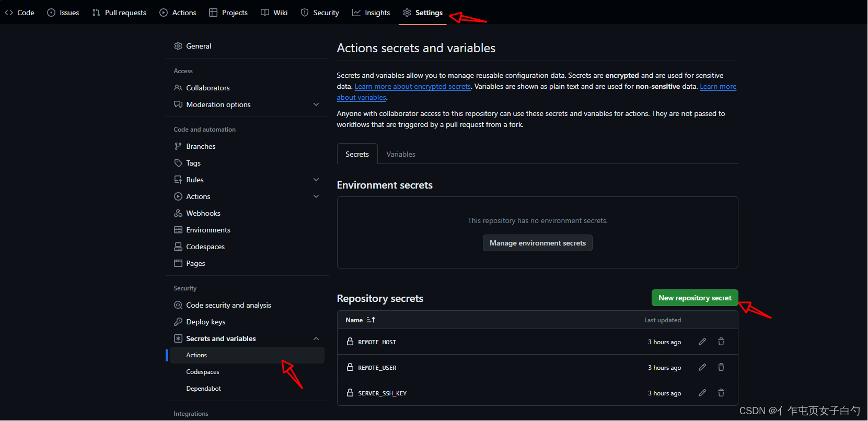
Task: Click the SERVER_SSH_KEY secret name
Action: pos(382,393)
